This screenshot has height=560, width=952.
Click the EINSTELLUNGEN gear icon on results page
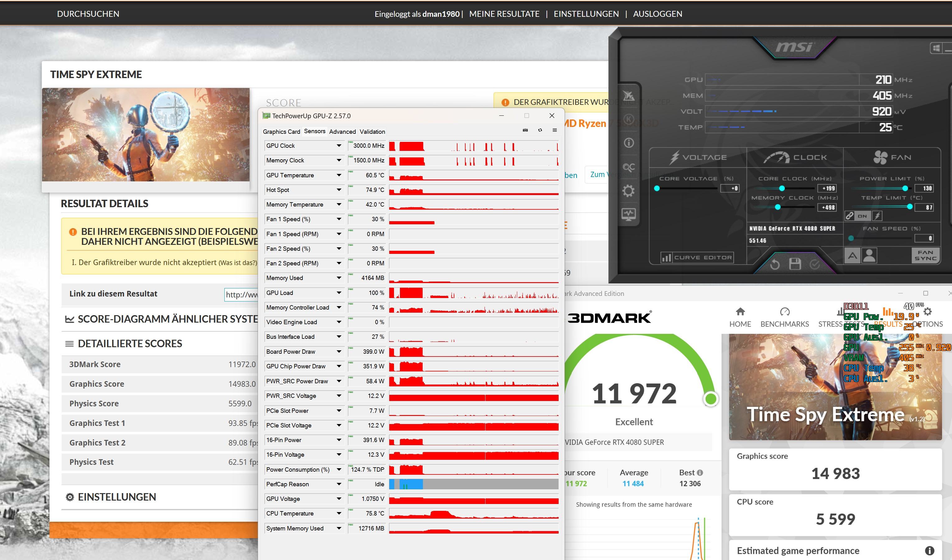70,497
